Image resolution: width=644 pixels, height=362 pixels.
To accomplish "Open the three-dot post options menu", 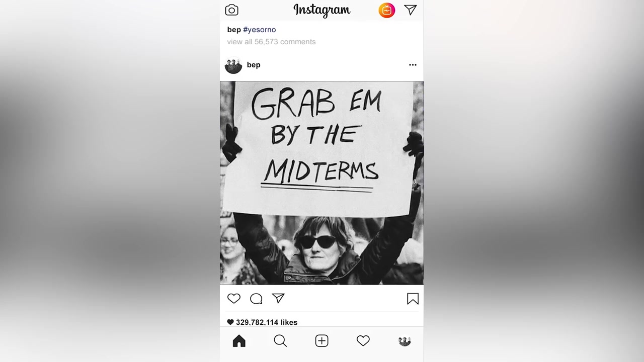I will point(413,65).
